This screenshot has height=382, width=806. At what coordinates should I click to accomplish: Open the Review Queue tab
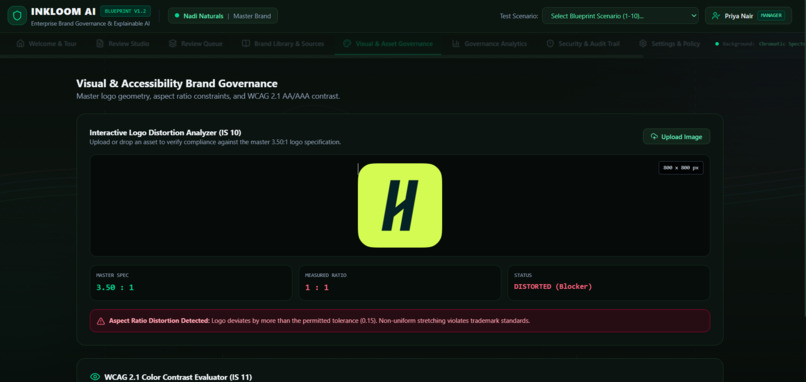(196, 44)
